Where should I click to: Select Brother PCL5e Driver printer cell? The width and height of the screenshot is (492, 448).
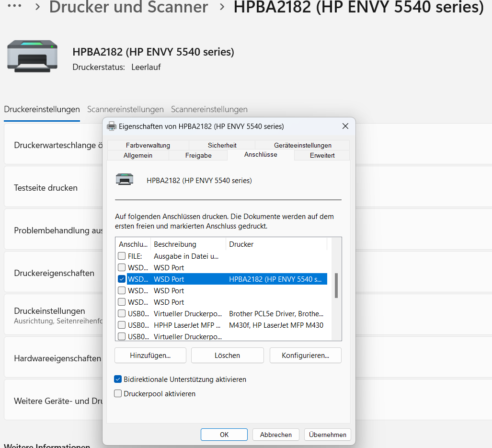tap(276, 314)
